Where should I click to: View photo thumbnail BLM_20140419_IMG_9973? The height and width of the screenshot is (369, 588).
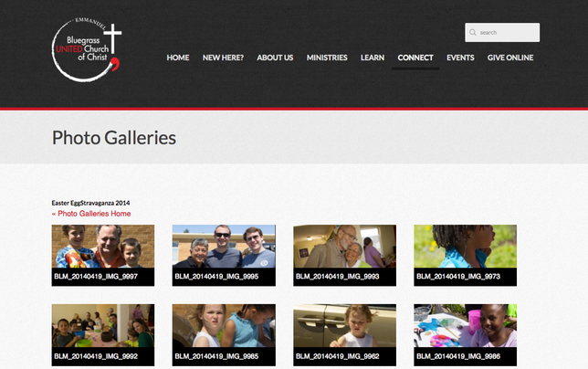pos(466,256)
